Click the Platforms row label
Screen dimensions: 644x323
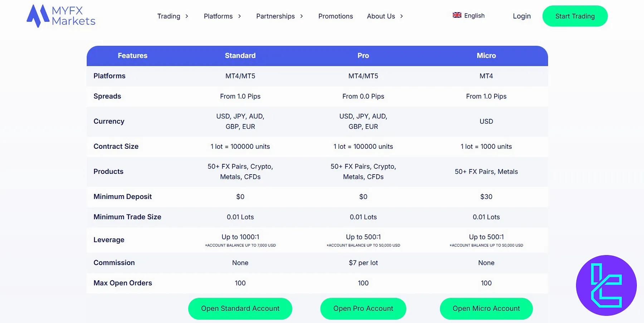pyautogui.click(x=109, y=76)
